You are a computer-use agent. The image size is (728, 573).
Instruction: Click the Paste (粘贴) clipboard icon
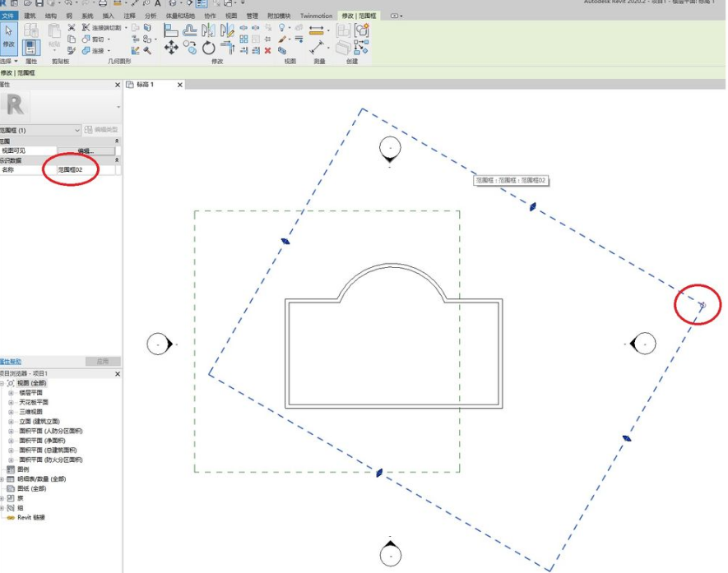coord(53,35)
